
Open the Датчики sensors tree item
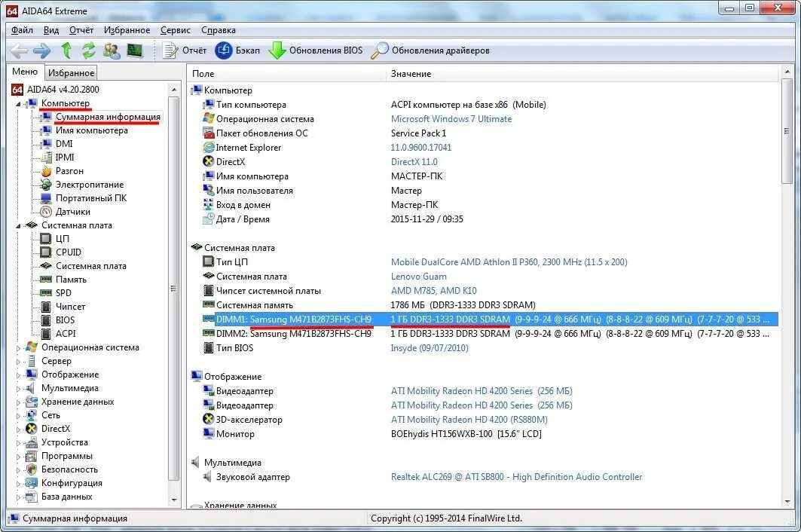click(72, 212)
